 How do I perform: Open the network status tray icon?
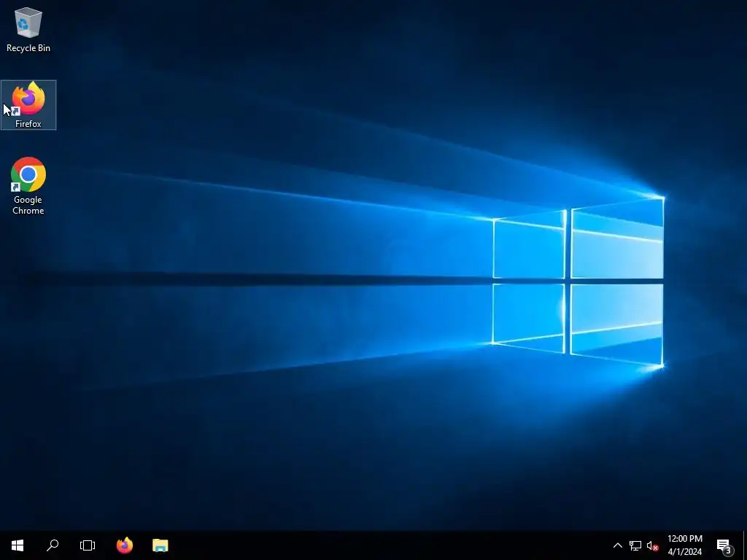pyautogui.click(x=635, y=545)
